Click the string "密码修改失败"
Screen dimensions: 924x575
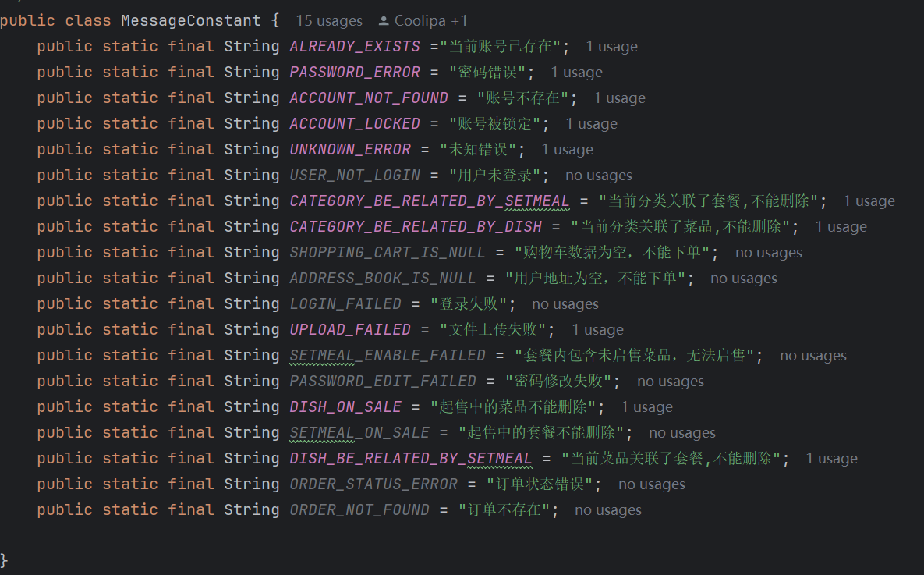[558, 382]
